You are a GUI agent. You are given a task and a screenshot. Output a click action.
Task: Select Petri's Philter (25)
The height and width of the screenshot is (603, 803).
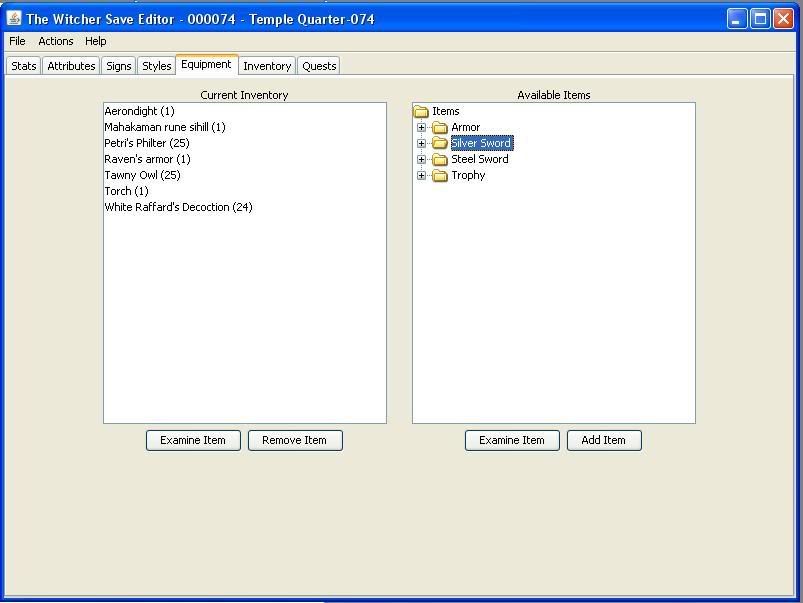pos(245,143)
